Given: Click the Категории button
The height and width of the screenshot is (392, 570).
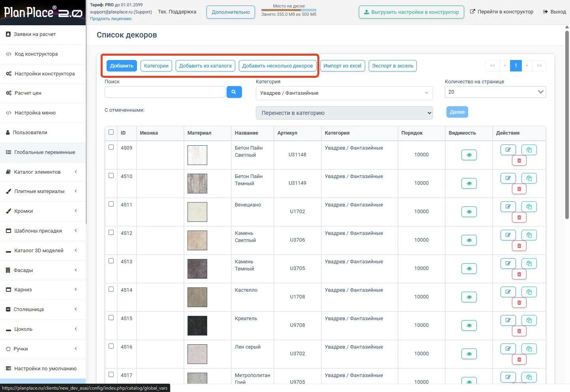Looking at the screenshot, I should [x=156, y=66].
